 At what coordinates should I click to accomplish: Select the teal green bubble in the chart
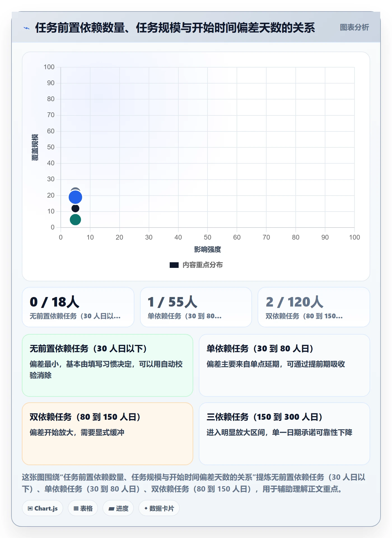[x=75, y=219]
